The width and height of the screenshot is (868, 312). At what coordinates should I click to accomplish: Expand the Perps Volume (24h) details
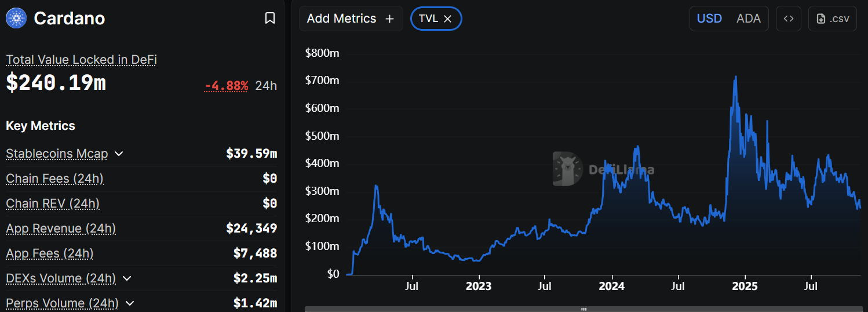coord(130,303)
